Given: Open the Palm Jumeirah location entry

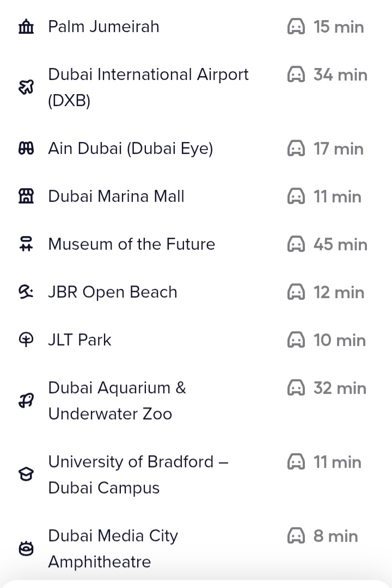Looking at the screenshot, I should point(103,27).
